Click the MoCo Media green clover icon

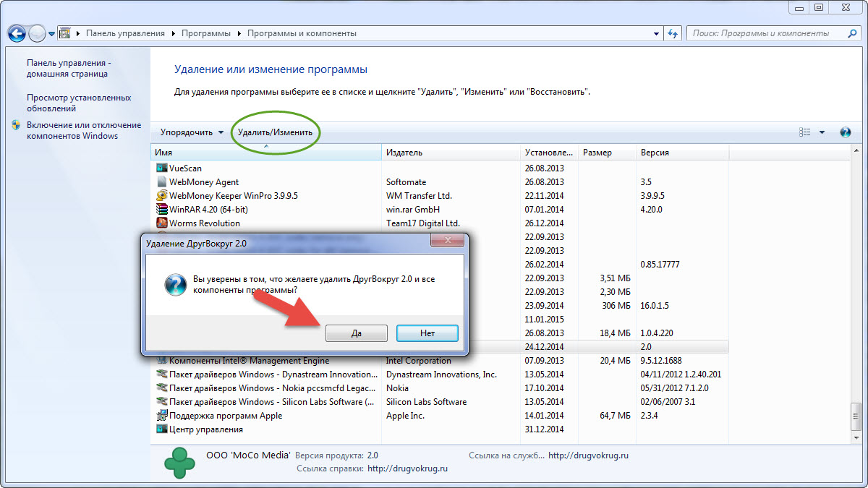click(179, 462)
